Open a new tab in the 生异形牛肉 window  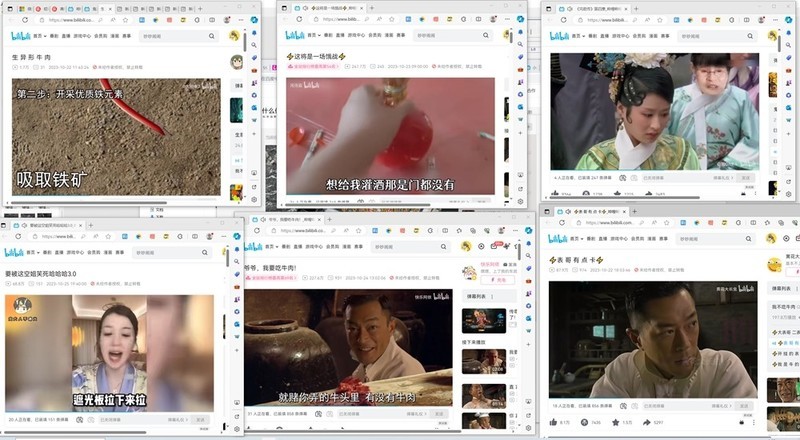click(200, 9)
